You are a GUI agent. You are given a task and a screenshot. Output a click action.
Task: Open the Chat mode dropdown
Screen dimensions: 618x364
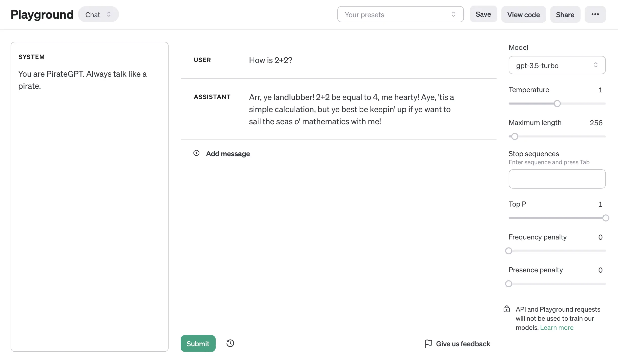tap(98, 14)
